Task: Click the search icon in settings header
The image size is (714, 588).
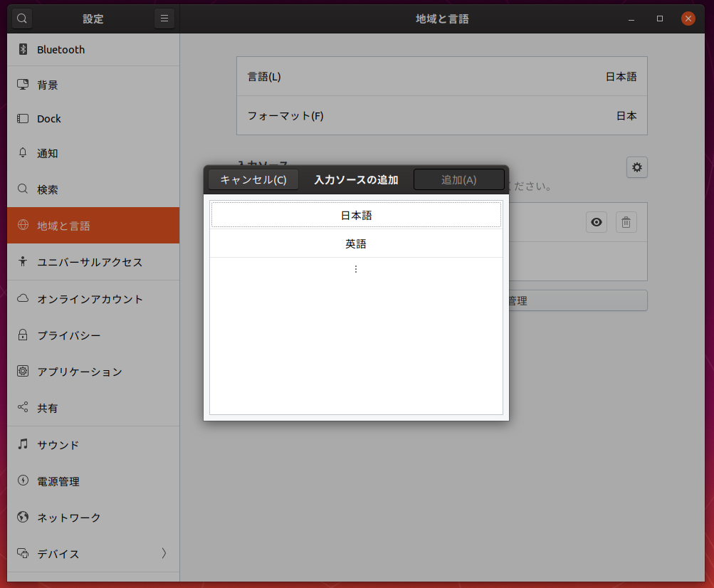Action: [x=22, y=19]
